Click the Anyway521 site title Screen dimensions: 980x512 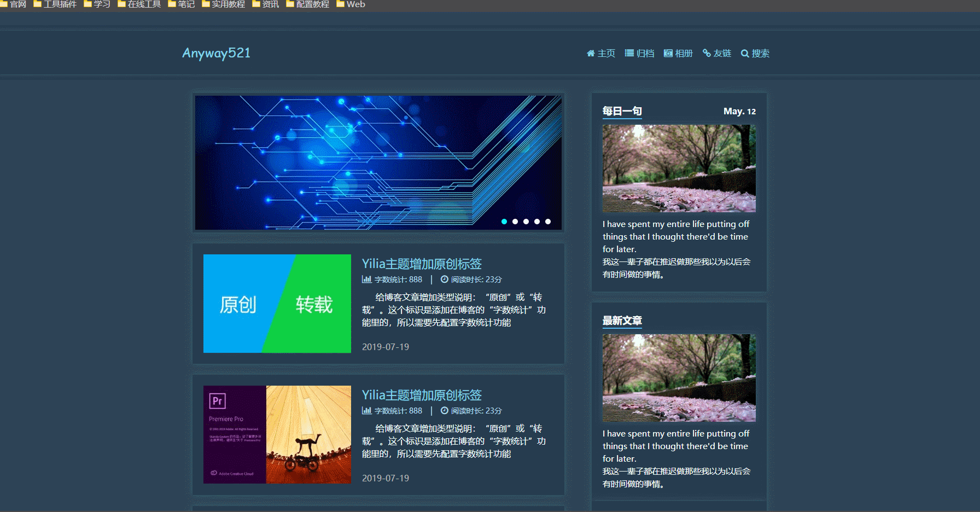click(217, 53)
